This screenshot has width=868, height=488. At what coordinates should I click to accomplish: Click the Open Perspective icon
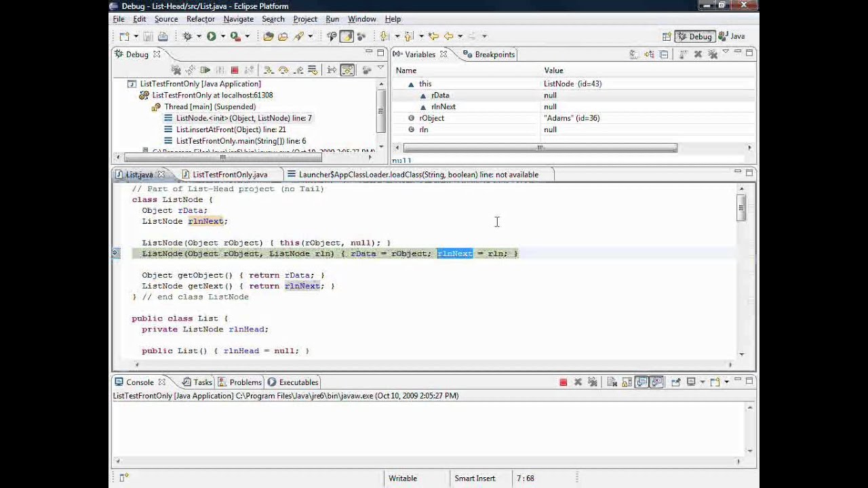point(667,36)
